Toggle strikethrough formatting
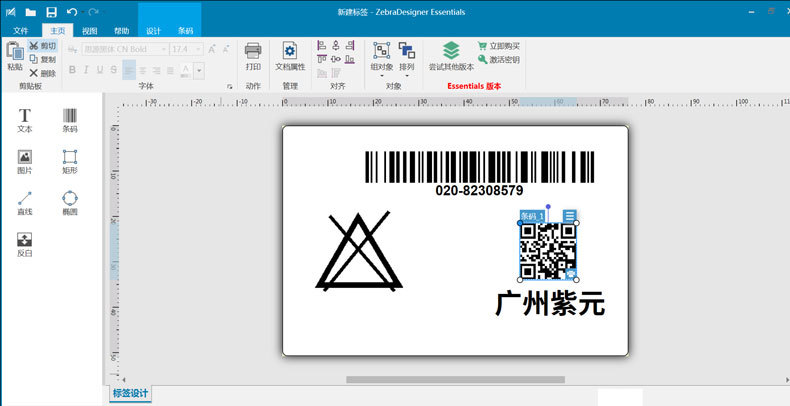 click(114, 70)
